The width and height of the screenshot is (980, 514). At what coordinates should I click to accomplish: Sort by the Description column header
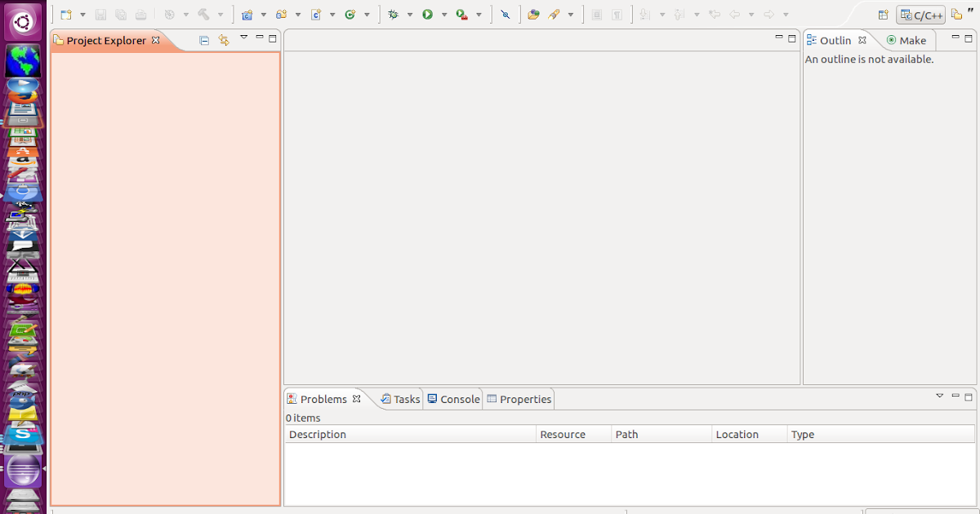410,434
